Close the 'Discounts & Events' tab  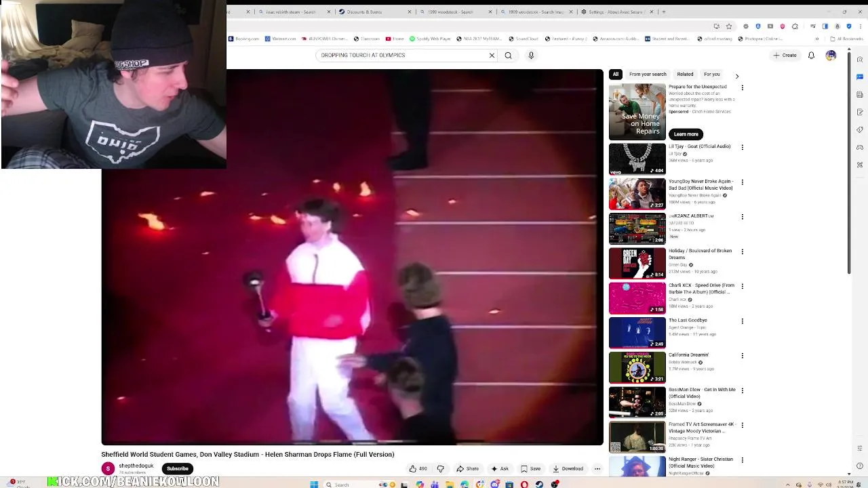tap(410, 12)
